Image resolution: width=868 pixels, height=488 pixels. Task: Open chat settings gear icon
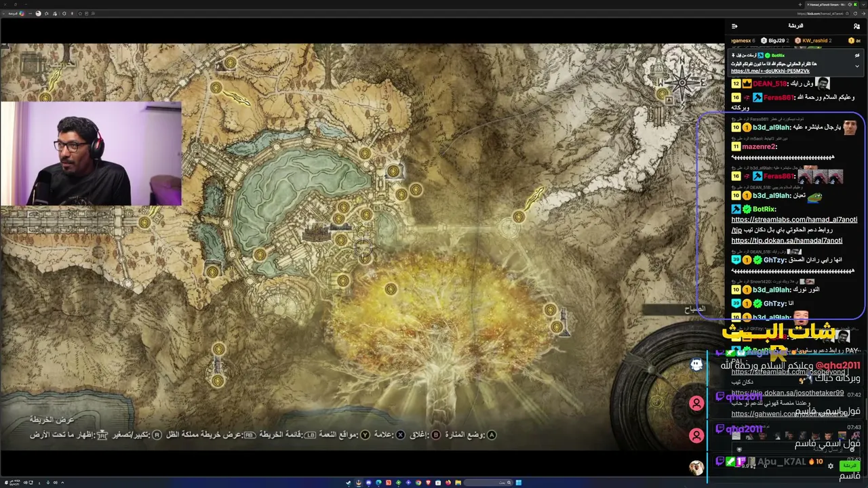831,466
